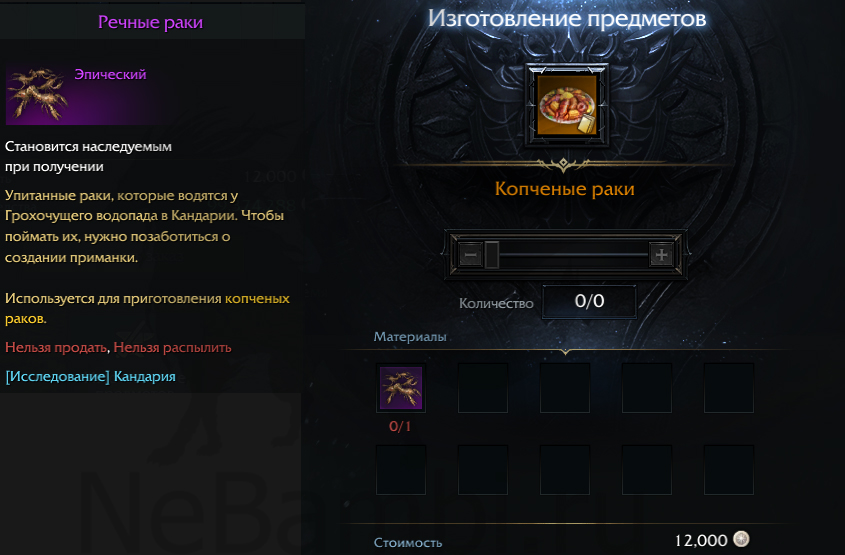Increase quantity with the plus button
This screenshot has width=845, height=555.
(x=662, y=255)
